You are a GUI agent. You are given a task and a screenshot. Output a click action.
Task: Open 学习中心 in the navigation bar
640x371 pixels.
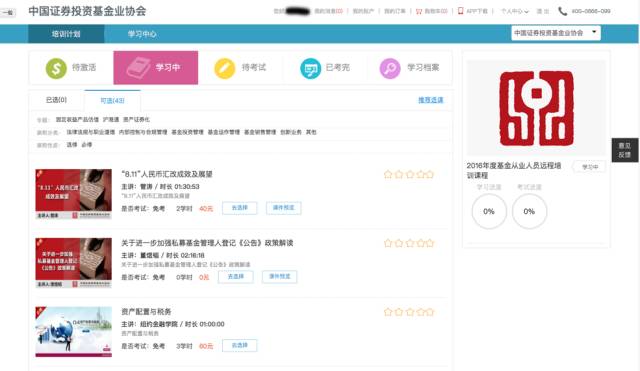point(142,34)
